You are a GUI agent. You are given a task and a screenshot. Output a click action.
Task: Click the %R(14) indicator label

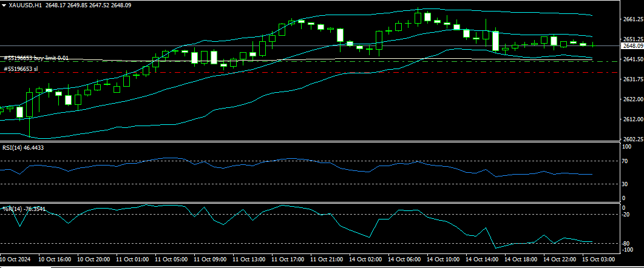24,209
